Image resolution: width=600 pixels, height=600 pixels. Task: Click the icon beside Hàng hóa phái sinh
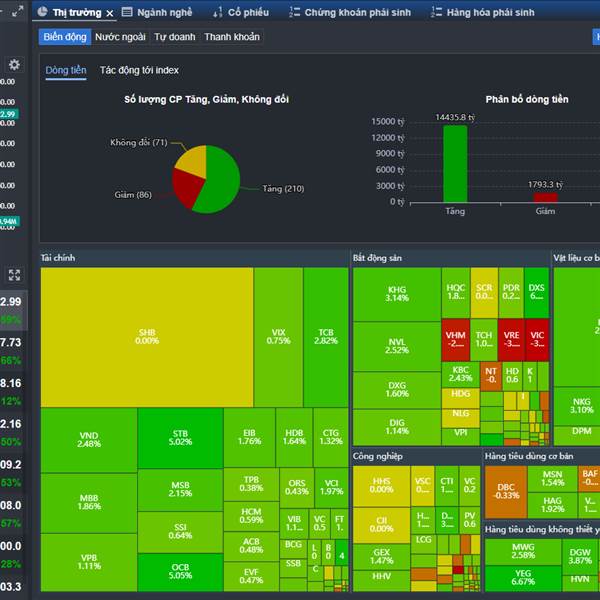tap(436, 12)
